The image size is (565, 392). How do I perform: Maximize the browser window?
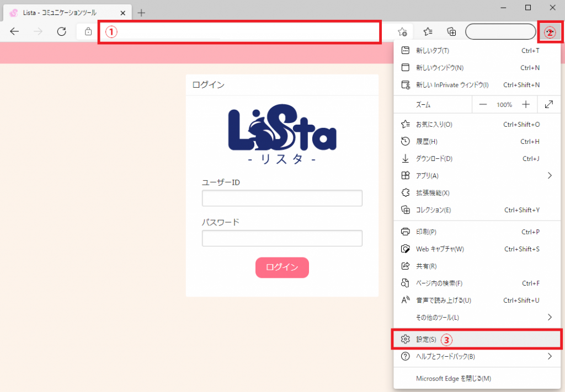pos(528,8)
